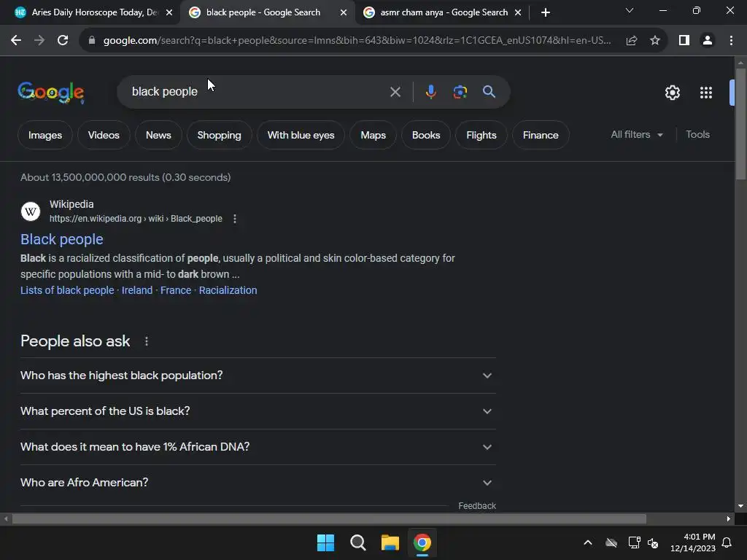Show hidden system tray icons
The height and width of the screenshot is (560, 747).
click(x=588, y=542)
